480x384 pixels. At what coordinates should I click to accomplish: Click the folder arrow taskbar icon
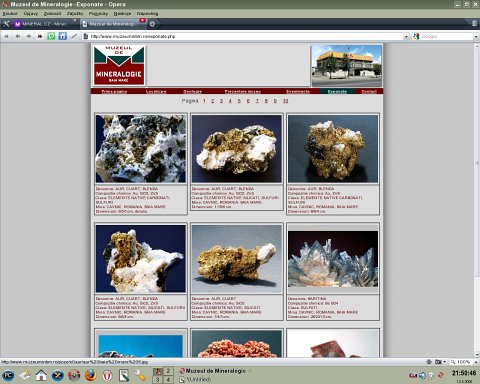click(25, 376)
